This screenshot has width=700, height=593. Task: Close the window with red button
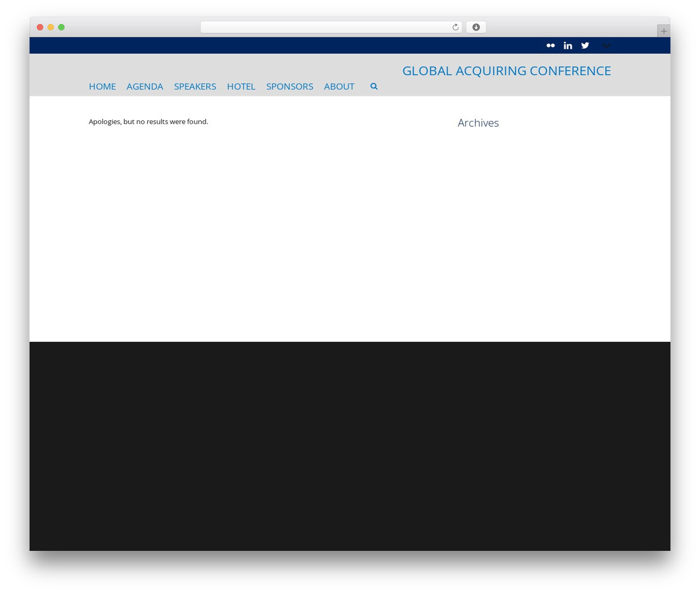tap(40, 27)
